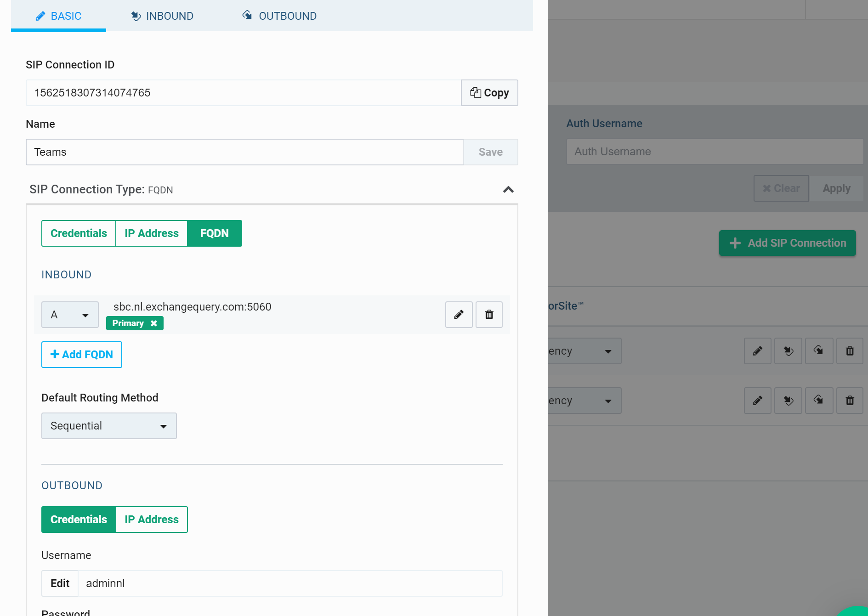Select IP Address as SIP connection type
This screenshot has height=616, width=868.
pos(151,233)
